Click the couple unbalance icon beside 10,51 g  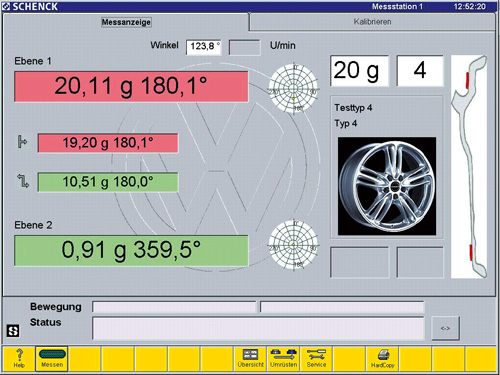tap(23, 181)
